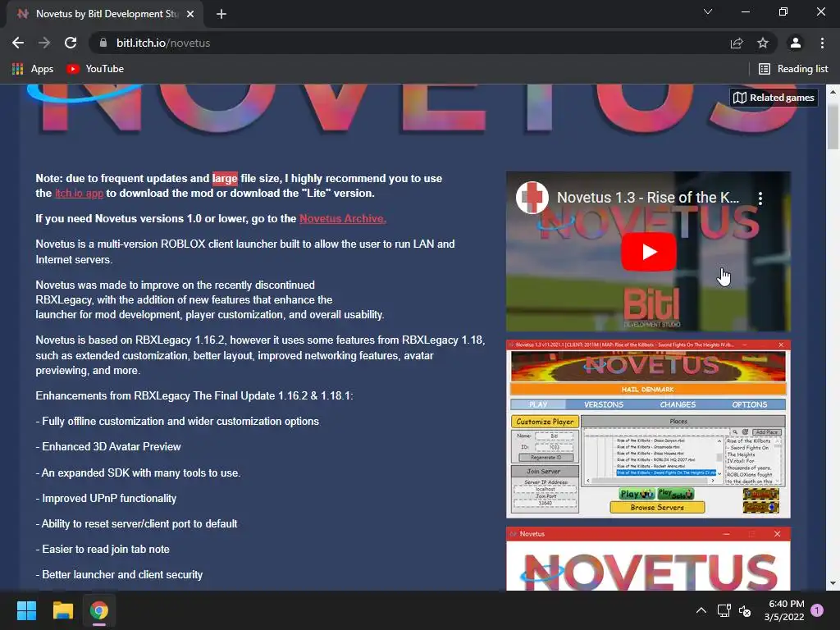Click the browser forward arrow
The height and width of the screenshot is (630, 840).
point(44,43)
